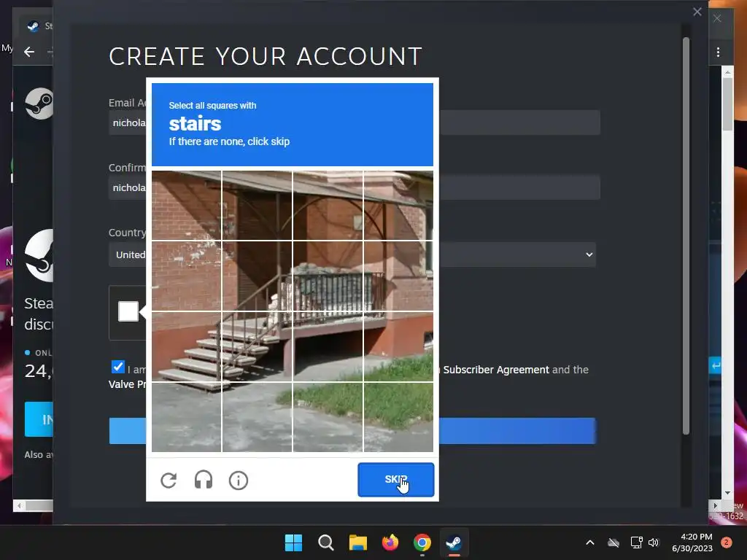The height and width of the screenshot is (560, 747).
Task: Select captcha tile with lower stair steps
Action: [x=186, y=346]
